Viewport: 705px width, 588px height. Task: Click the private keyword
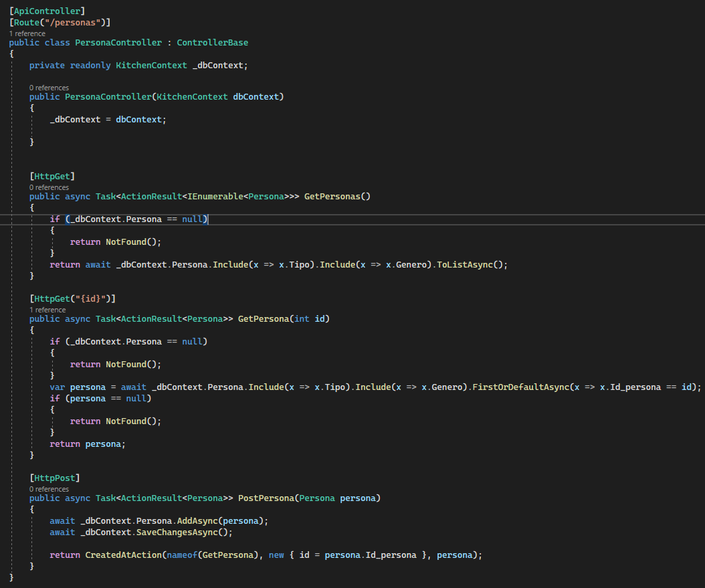(x=47, y=65)
